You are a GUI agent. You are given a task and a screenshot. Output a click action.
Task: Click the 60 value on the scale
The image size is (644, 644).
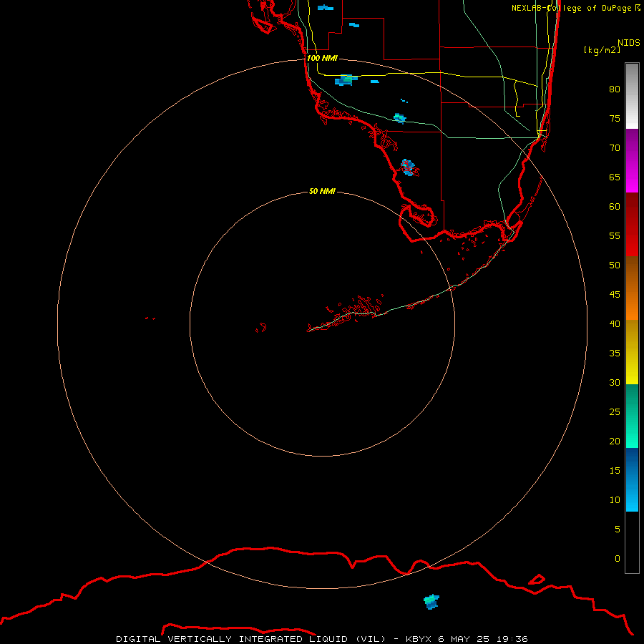[615, 207]
